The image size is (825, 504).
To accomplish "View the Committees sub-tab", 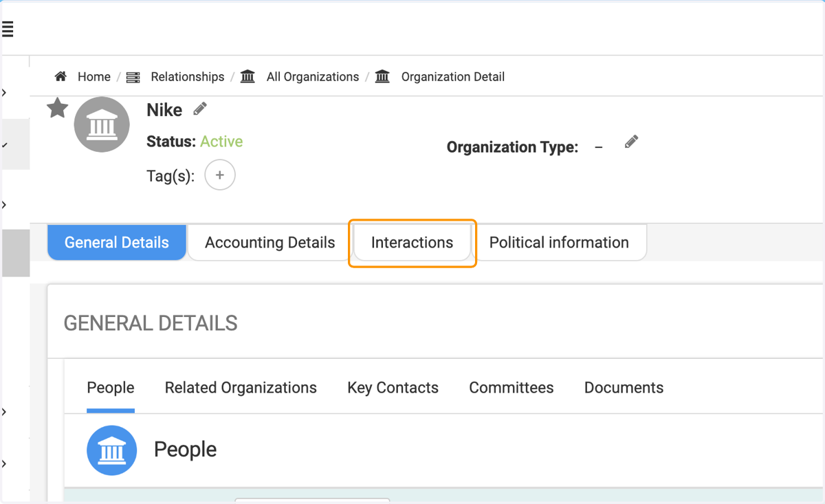I will [511, 388].
